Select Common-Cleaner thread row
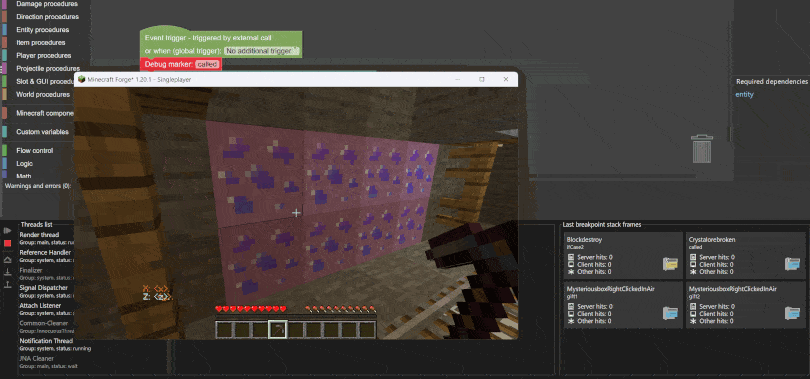810x379 pixels. pyautogui.click(x=45, y=326)
